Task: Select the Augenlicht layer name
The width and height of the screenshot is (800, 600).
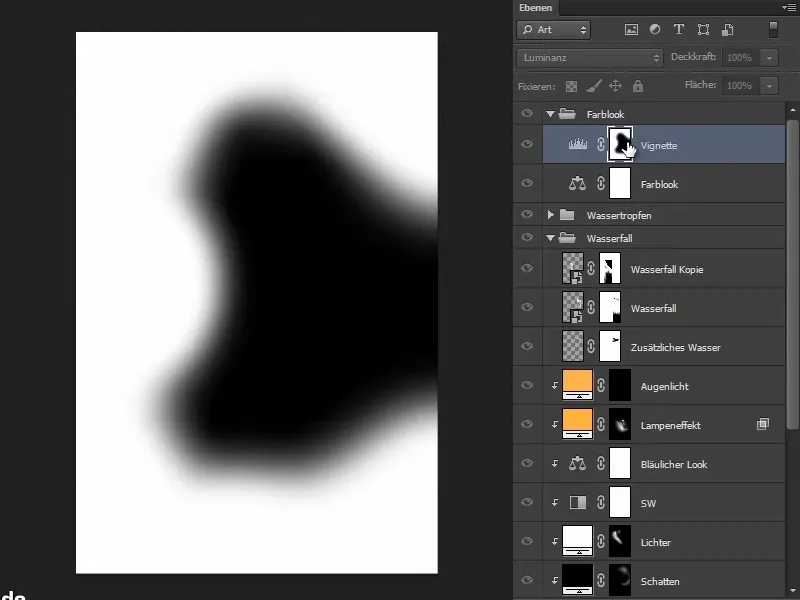Action: pyautogui.click(x=664, y=386)
